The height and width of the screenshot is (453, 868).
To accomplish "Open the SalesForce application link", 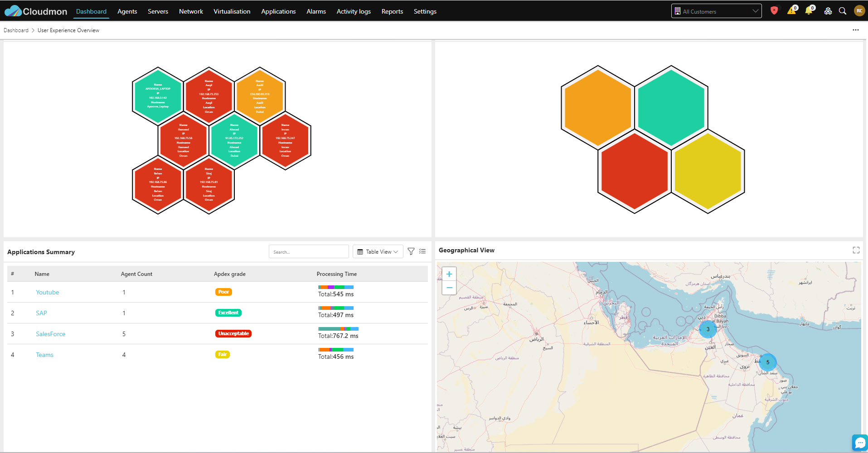I will pyautogui.click(x=51, y=334).
